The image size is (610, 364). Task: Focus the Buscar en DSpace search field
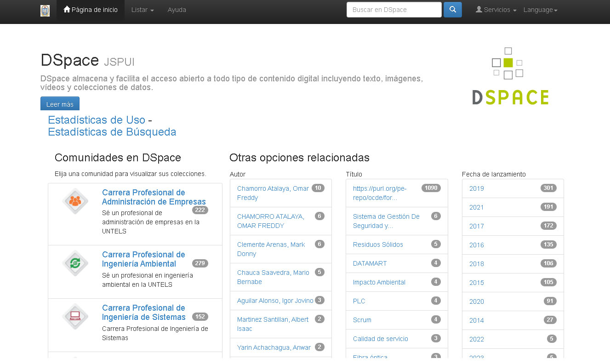[x=394, y=10]
